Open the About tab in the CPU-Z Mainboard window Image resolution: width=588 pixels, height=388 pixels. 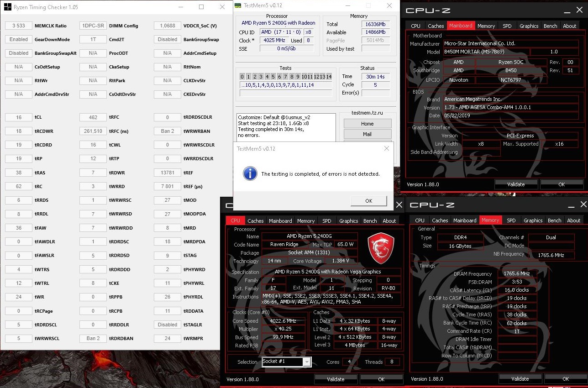pos(569,26)
